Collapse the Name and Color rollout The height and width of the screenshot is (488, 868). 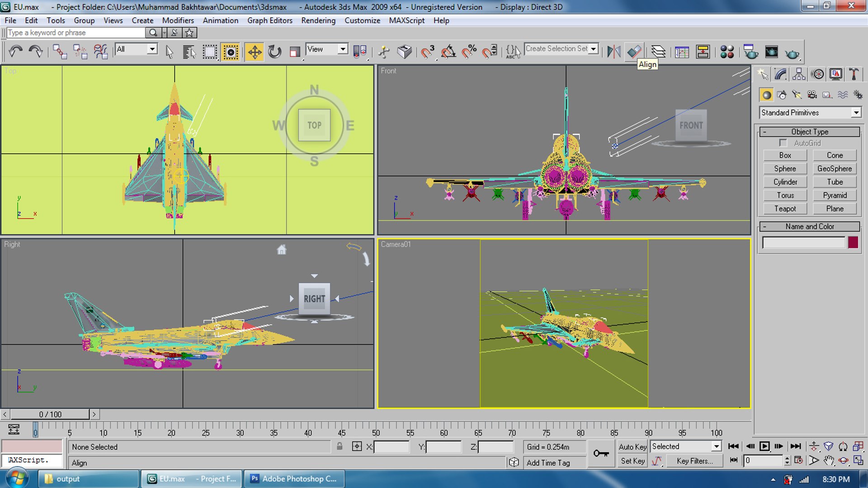tap(810, 227)
